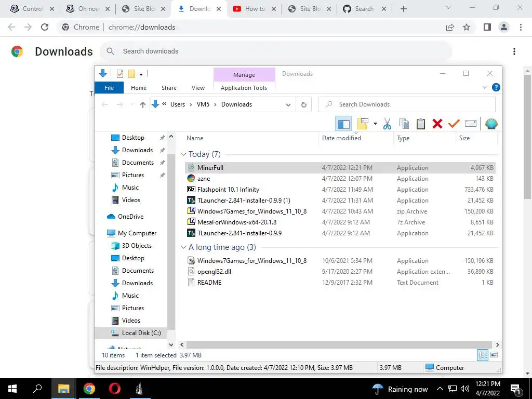The height and width of the screenshot is (399, 532).
Task: Collapse the Today (7) file group
Action: (183, 154)
